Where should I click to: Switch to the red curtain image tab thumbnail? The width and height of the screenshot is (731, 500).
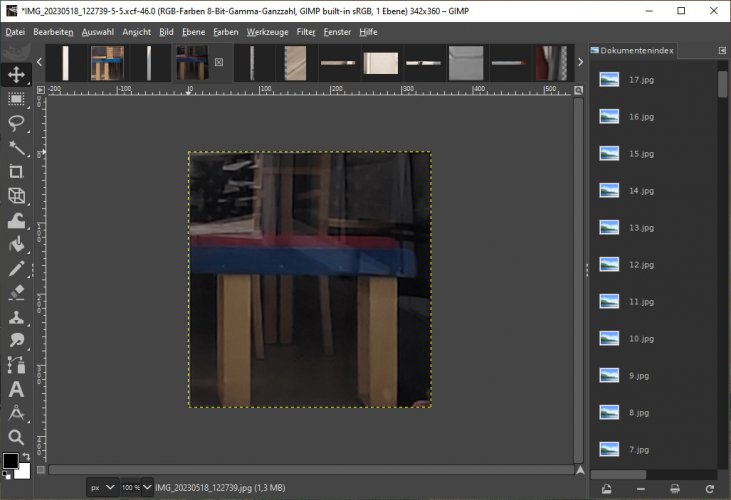click(x=552, y=62)
